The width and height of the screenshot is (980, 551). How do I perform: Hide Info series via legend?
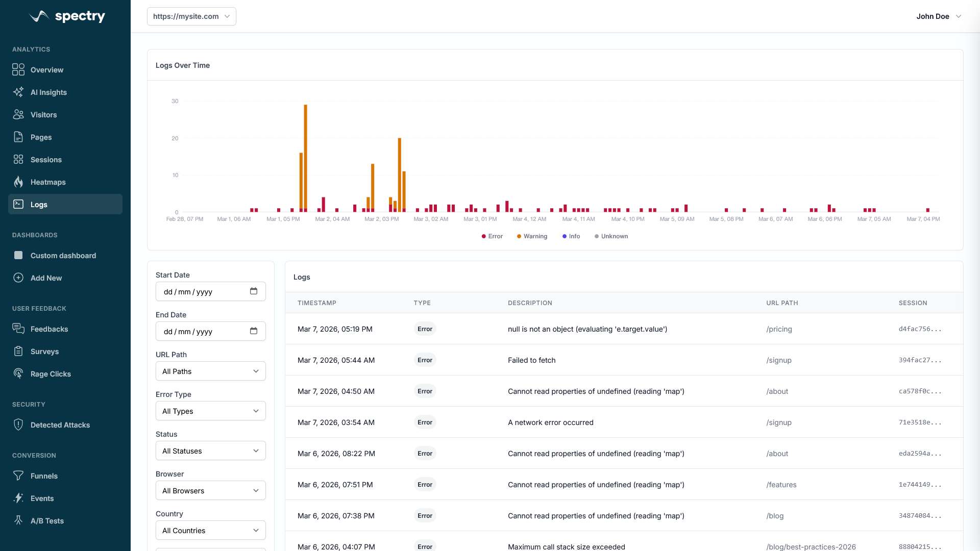571,236
